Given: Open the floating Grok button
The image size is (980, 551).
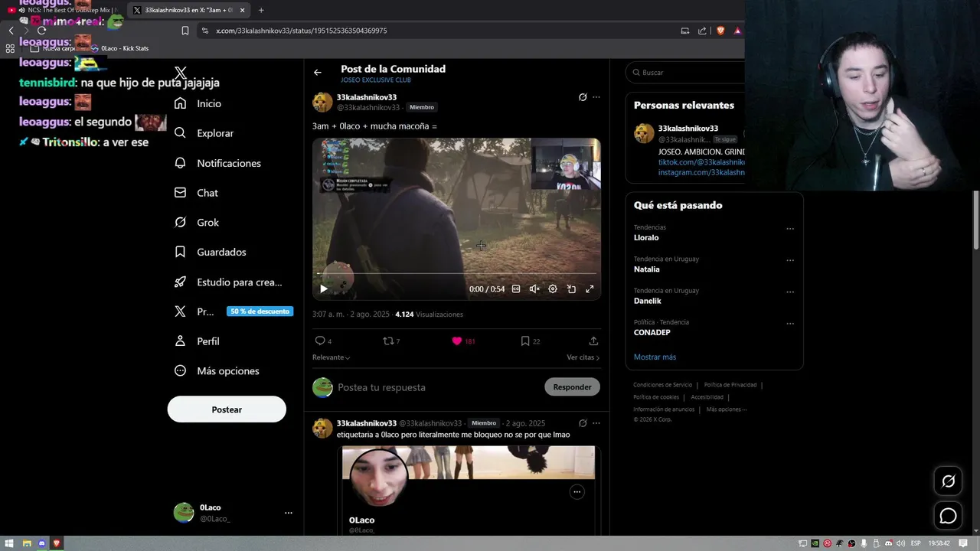Looking at the screenshot, I should [x=948, y=481].
